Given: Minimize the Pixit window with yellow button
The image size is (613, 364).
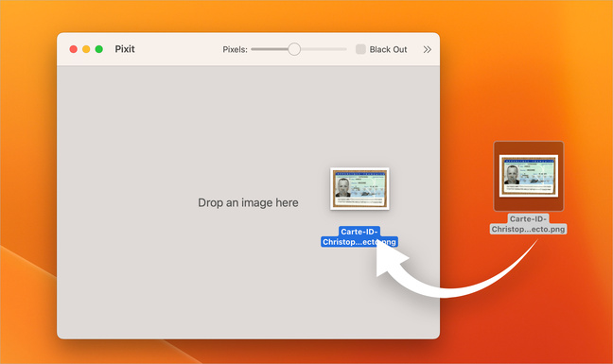Looking at the screenshot, I should coord(86,49).
